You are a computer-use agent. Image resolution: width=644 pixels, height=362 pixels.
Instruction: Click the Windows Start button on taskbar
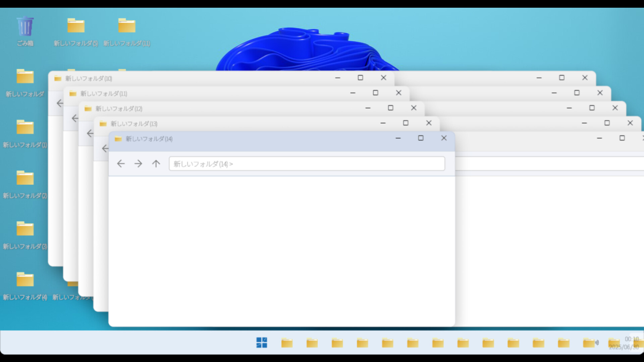coord(261,343)
